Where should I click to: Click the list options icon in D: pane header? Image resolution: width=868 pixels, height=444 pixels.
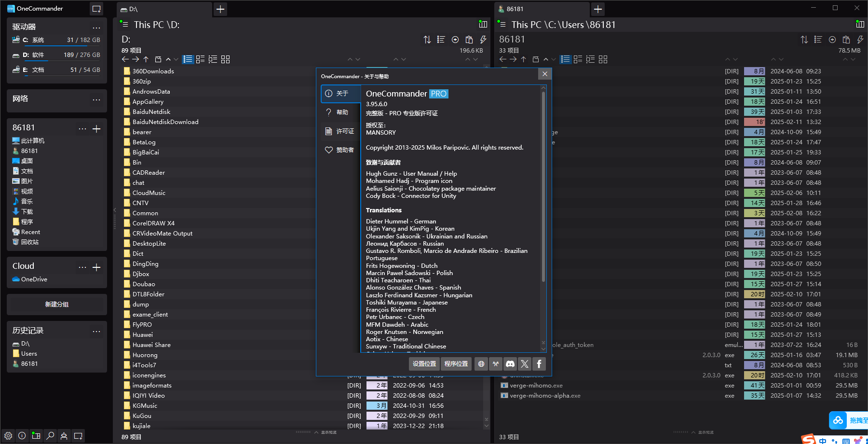click(441, 40)
